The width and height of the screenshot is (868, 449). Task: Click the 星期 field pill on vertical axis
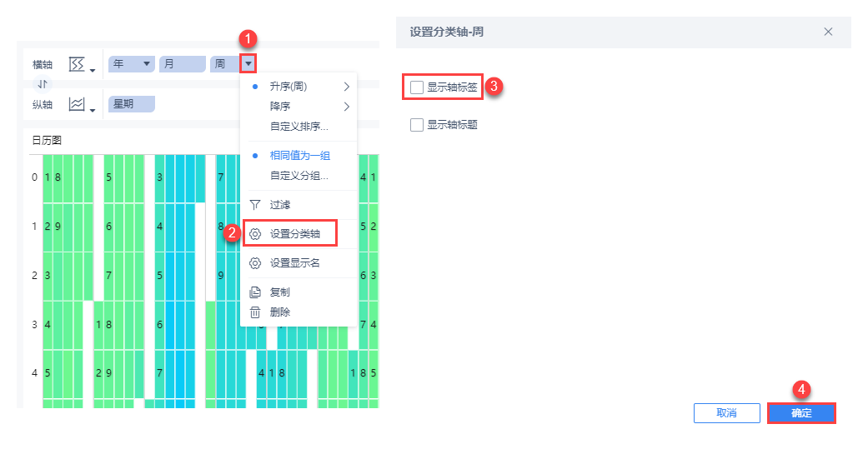[x=133, y=104]
